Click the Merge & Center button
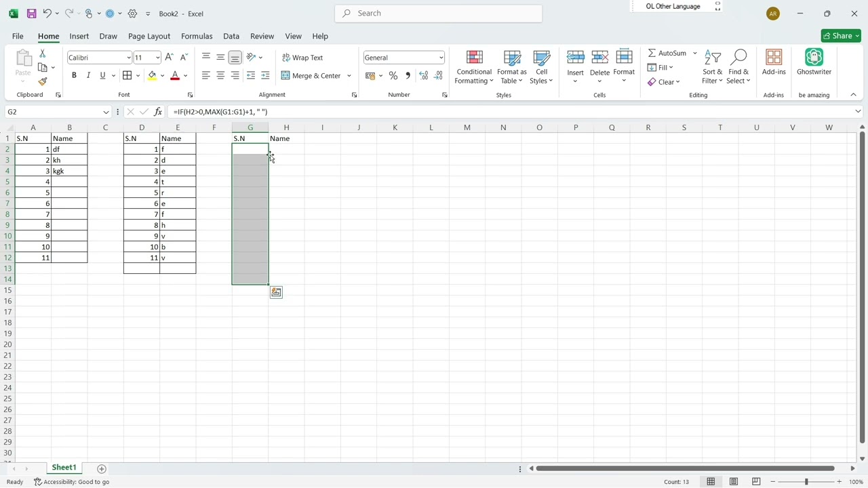Viewport: 868px width, 488px height. pyautogui.click(x=312, y=76)
